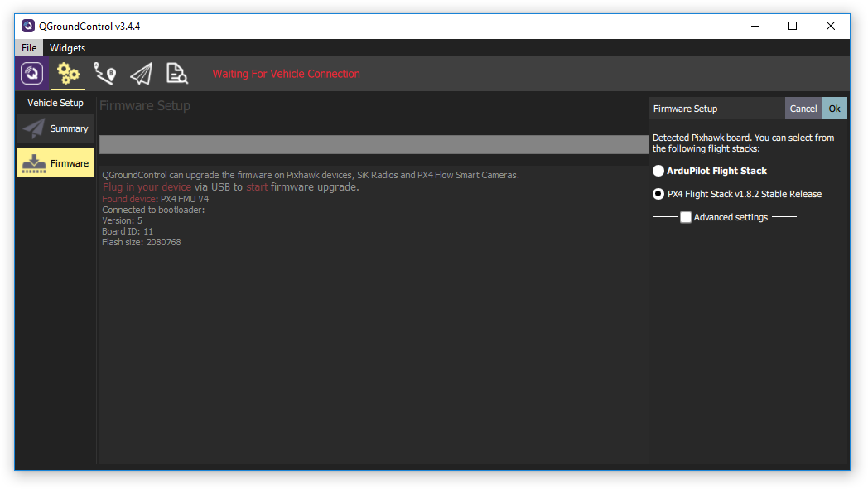This screenshot has height=489, width=868.
Task: Select ArduPilot Flight Stack radio button
Action: [x=658, y=171]
